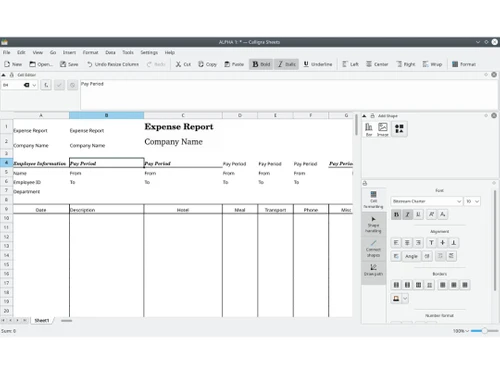Open the Help menu
This screenshot has height=375, width=500.
[170, 52]
